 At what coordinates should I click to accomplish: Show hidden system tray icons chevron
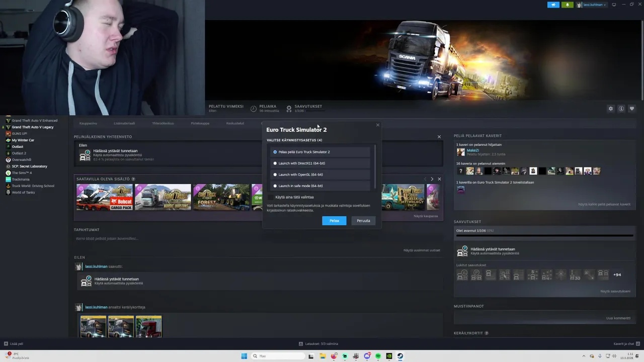[584, 356]
